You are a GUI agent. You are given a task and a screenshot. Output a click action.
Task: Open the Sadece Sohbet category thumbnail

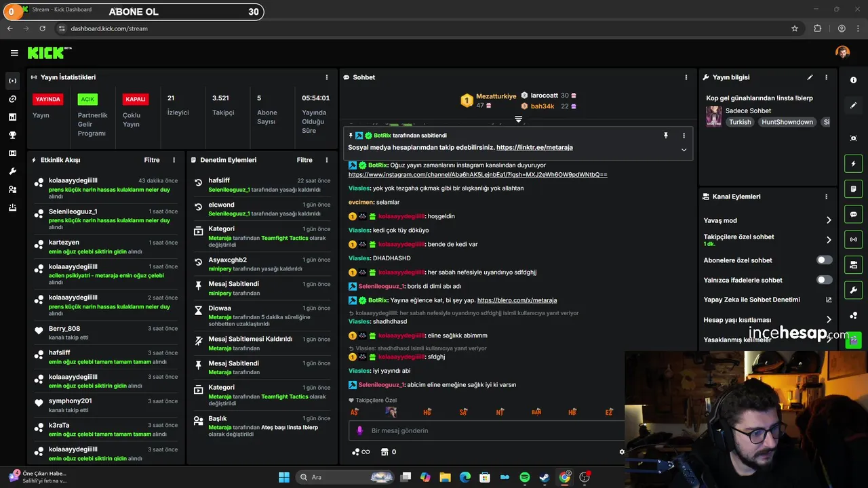click(713, 116)
